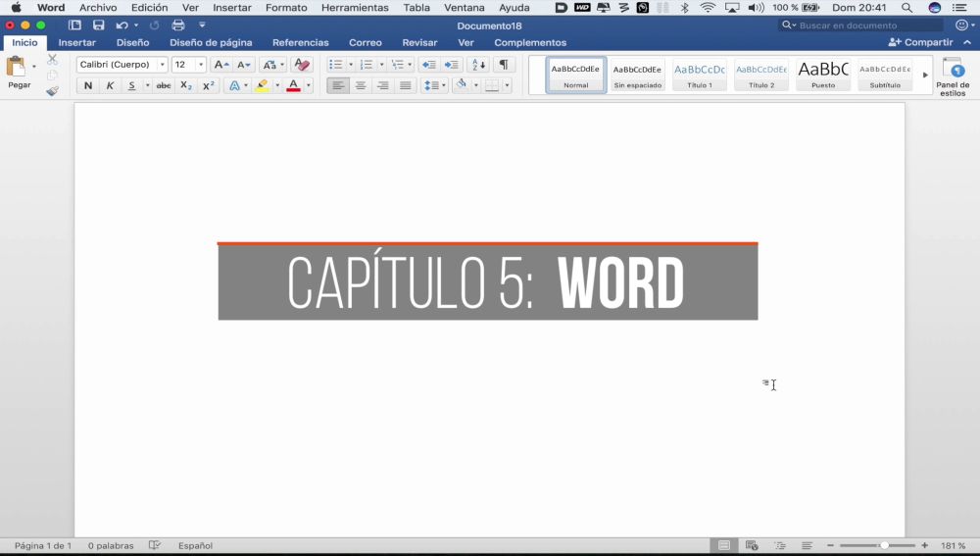Open the Insertar ribbon tab

tap(76, 42)
